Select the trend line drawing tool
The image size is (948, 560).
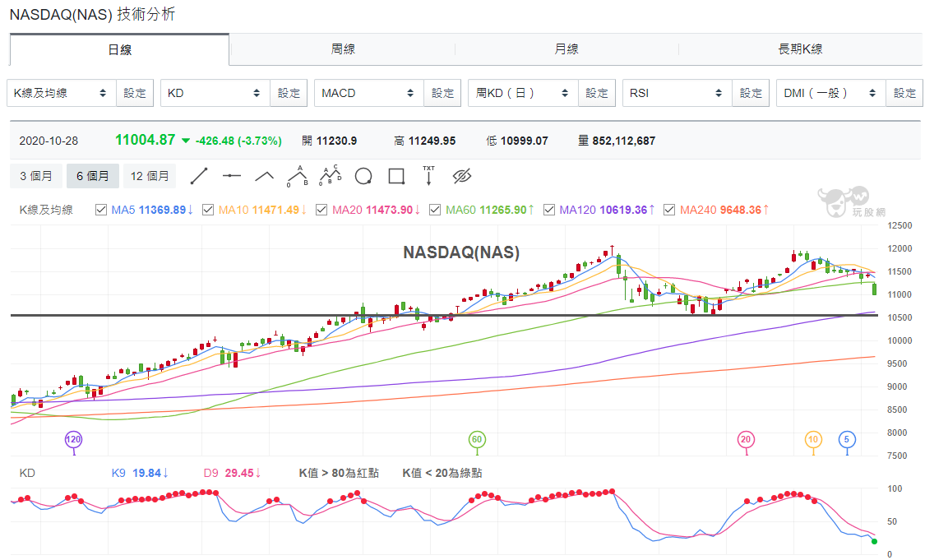click(199, 176)
